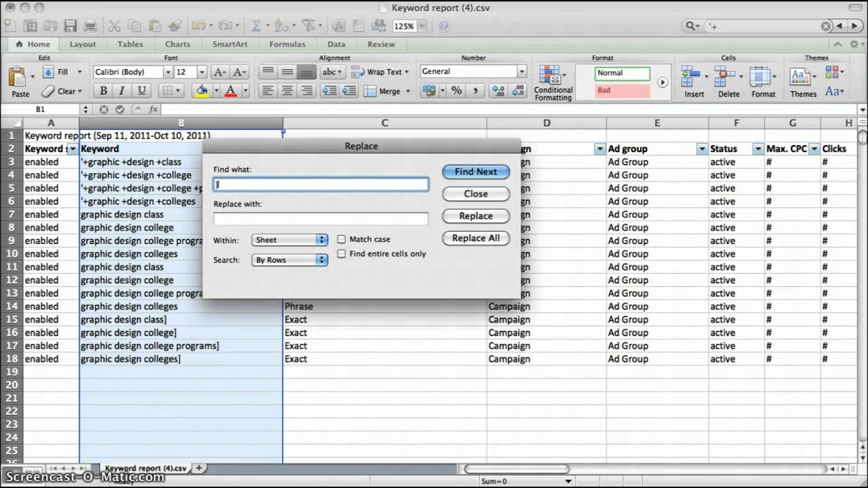The width and height of the screenshot is (868, 488).
Task: Click the red font color swatch
Action: tap(231, 91)
